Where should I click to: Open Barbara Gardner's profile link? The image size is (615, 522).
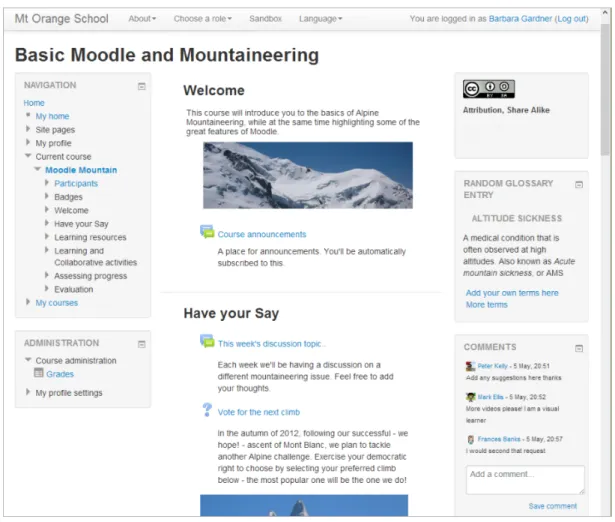pyautogui.click(x=520, y=18)
